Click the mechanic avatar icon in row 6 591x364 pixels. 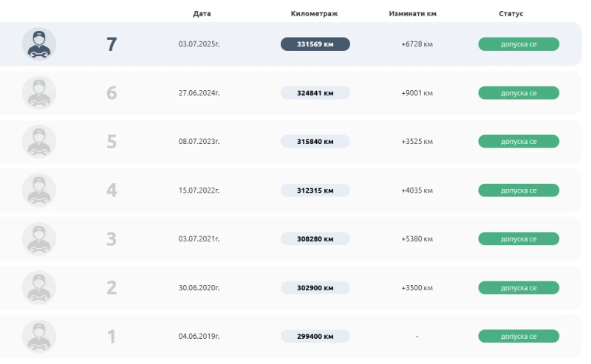(39, 93)
